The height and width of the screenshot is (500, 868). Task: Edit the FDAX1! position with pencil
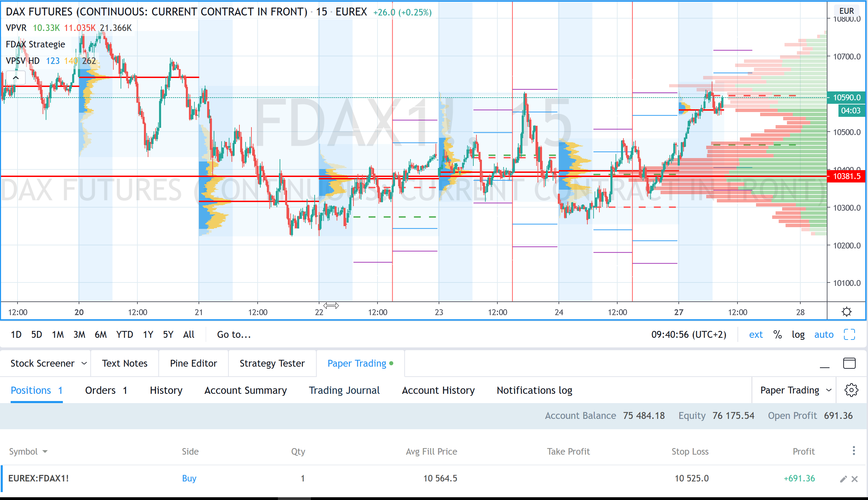[x=843, y=479]
